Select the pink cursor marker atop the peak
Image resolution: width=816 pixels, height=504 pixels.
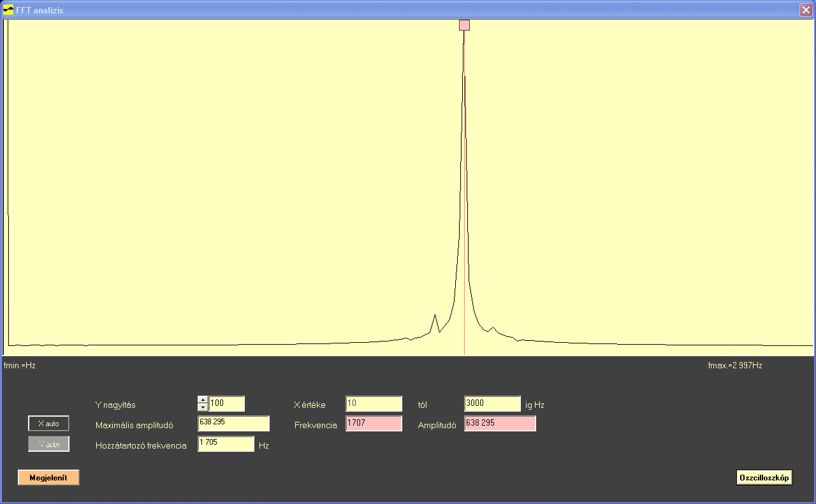[464, 25]
